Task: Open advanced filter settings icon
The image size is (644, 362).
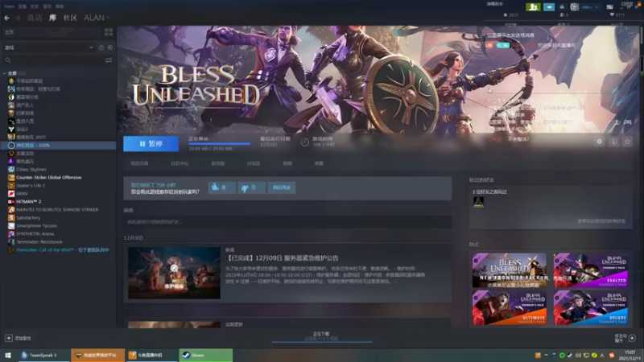Action: pyautogui.click(x=109, y=60)
